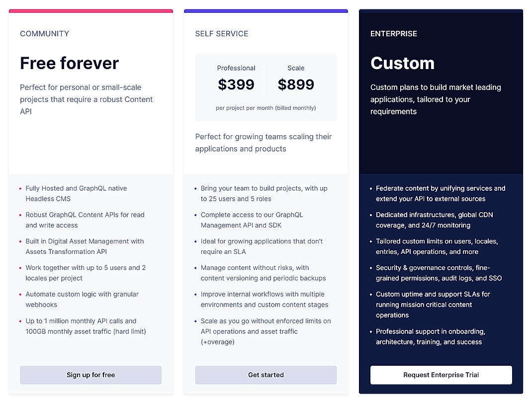Screen dimensions: 532x404
Task: Select the 1 million monthly API calls bullet
Action: point(85,326)
